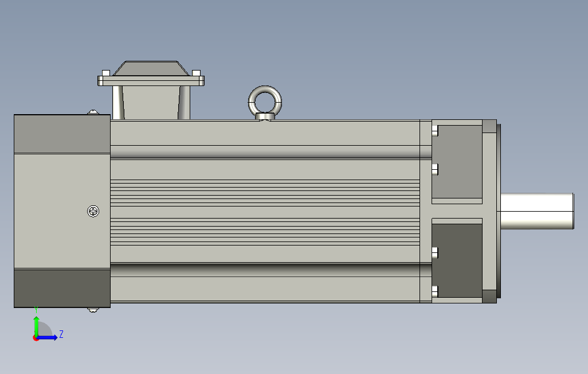Screen dimensions: 588x374
Task: Pick the right bolt on terminal box
Action: click(196, 73)
